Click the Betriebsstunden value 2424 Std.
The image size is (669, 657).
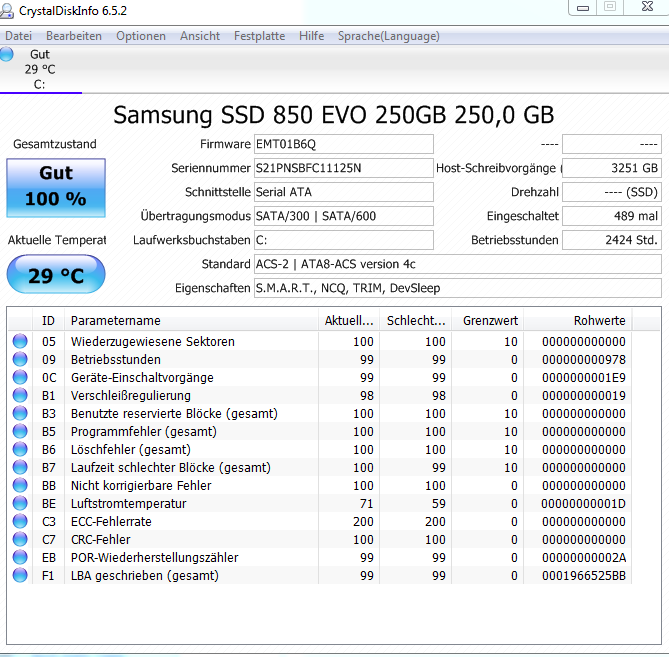point(612,240)
